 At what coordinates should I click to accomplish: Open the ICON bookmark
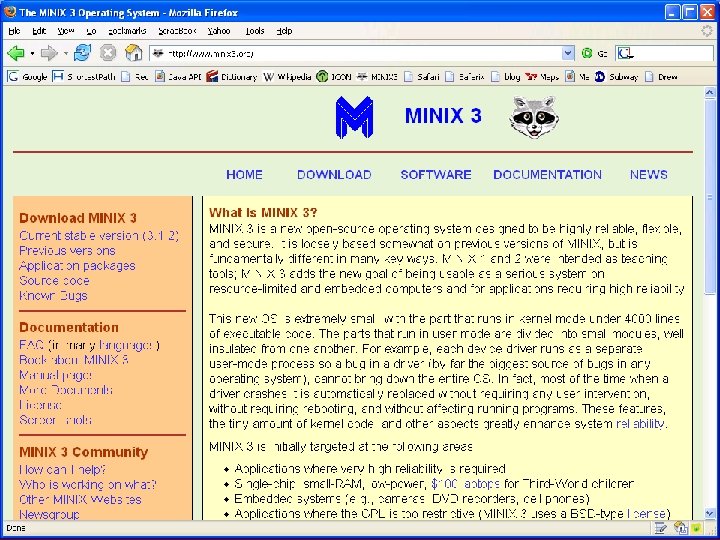click(334, 77)
